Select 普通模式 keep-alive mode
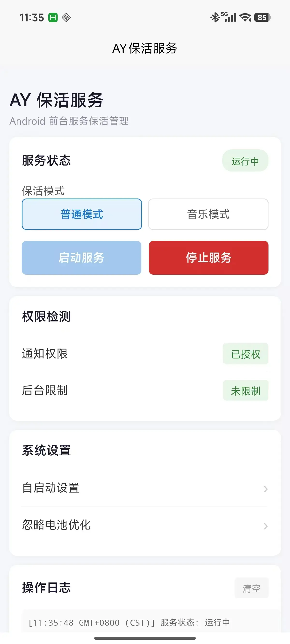This screenshot has width=290, height=644. [x=82, y=214]
